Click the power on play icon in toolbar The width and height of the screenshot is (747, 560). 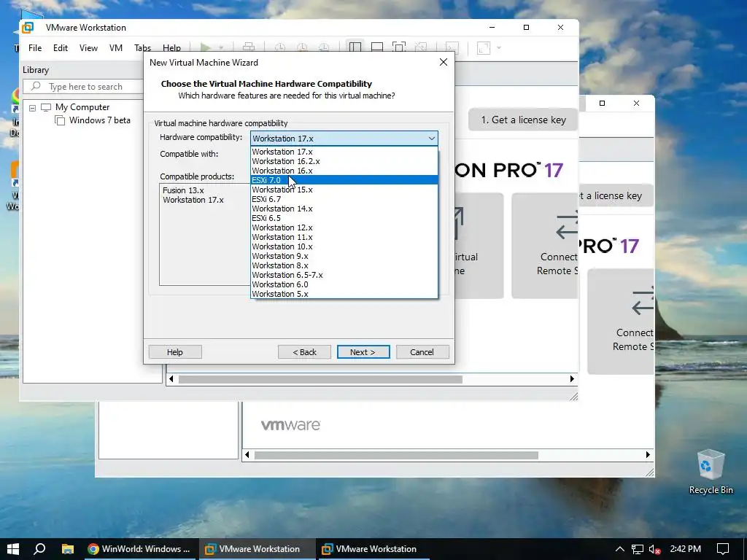coord(206,47)
